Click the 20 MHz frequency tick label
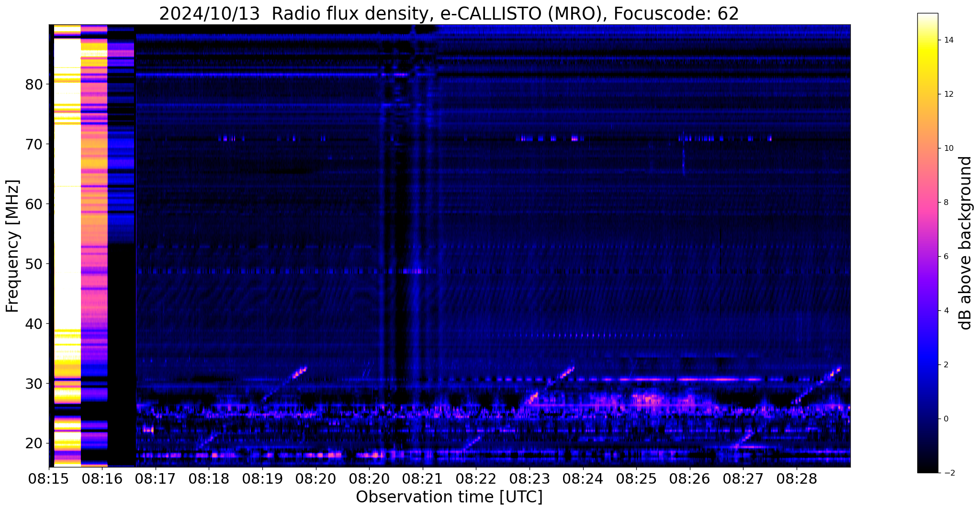Image resolution: width=980 pixels, height=511 pixels. pyautogui.click(x=34, y=443)
